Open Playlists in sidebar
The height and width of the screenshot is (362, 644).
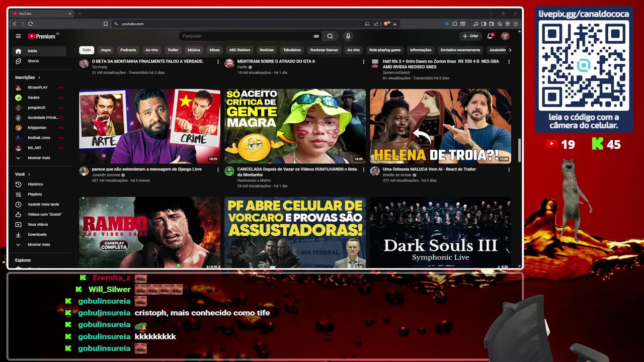39,195
